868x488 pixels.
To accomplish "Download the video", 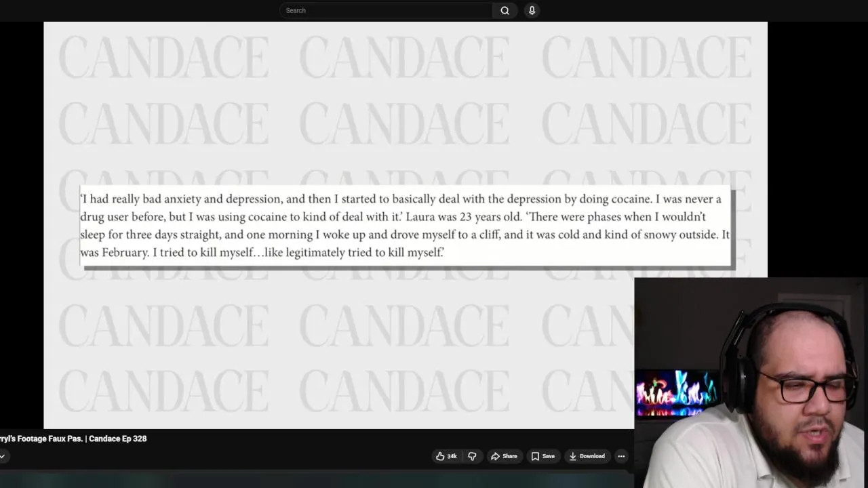I will point(587,456).
